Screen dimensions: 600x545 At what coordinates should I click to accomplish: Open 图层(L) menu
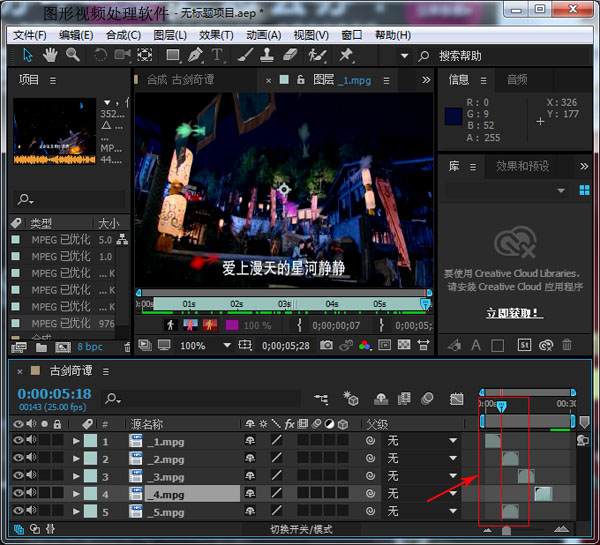tap(170, 35)
